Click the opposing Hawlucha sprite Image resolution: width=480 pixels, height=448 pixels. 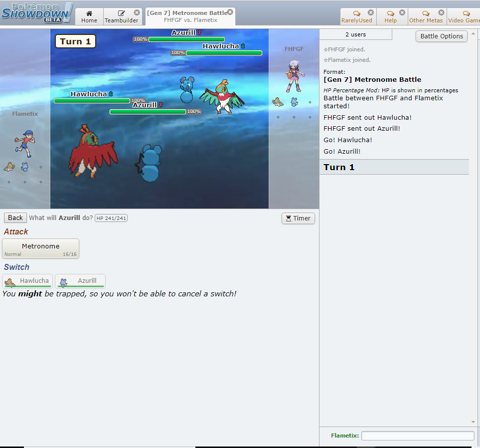pos(222,96)
